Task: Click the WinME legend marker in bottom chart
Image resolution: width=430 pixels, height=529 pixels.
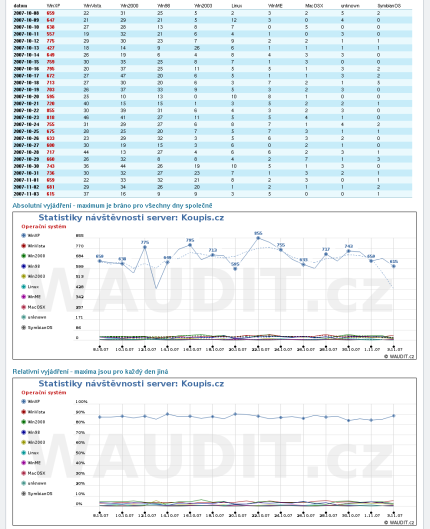Action: pyautogui.click(x=24, y=463)
